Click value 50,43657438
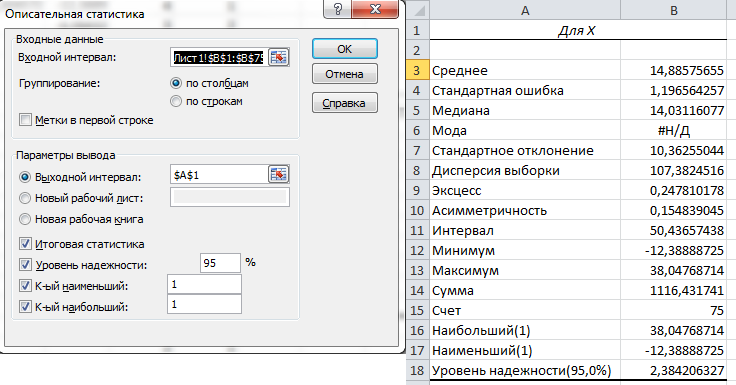 tap(674, 231)
